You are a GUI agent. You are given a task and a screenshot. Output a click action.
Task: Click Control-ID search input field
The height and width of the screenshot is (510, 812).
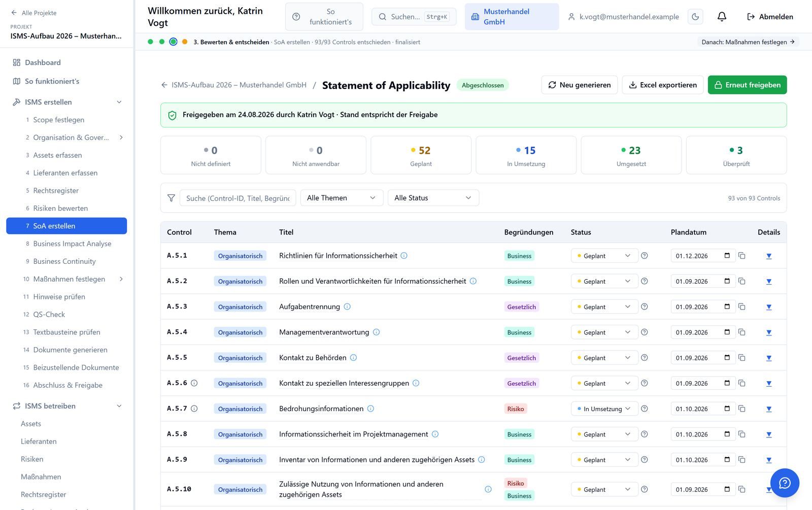click(238, 198)
